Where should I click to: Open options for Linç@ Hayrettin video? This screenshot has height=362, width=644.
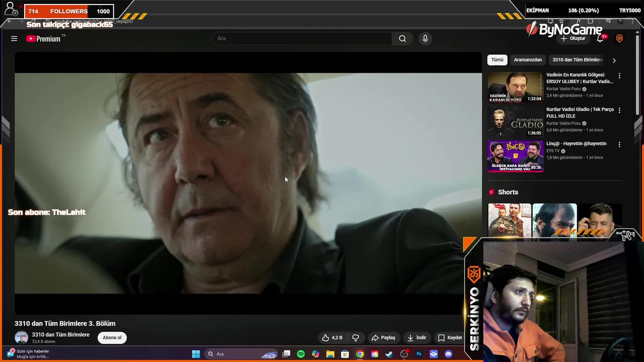(619, 144)
